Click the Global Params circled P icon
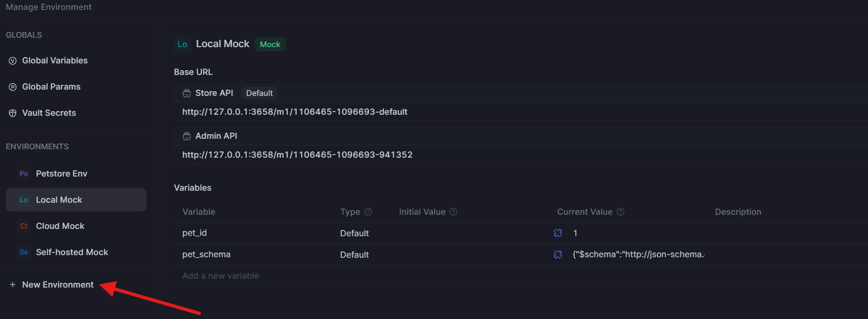Viewport: 868px width, 319px height. (13, 87)
